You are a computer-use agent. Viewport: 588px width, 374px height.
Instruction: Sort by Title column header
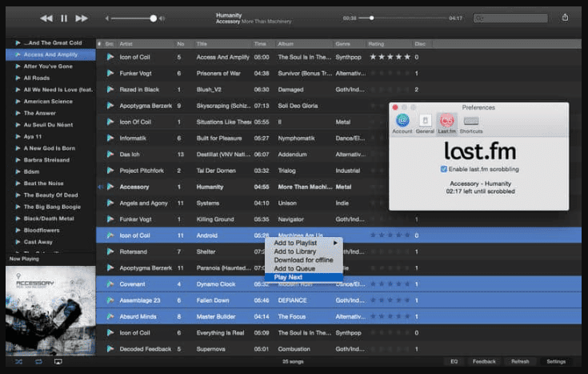click(x=222, y=44)
